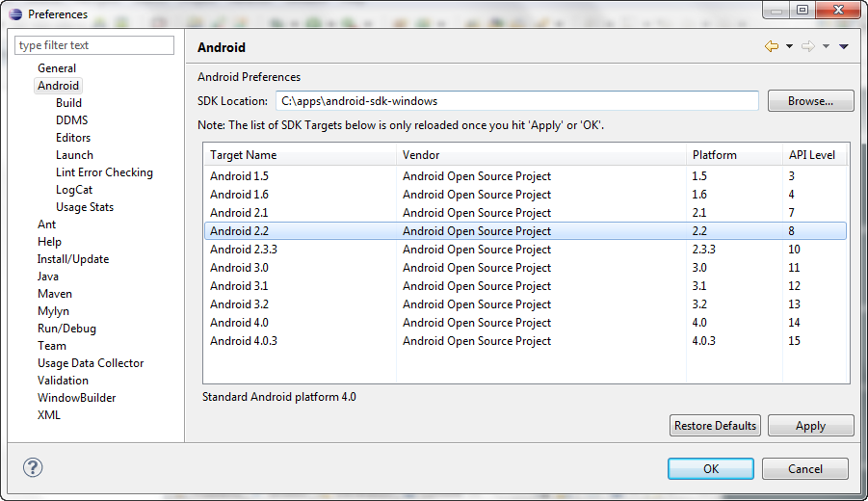Viewport: 868px width, 501px height.
Task: Open the back history dropdown arrow
Action: [x=789, y=46]
